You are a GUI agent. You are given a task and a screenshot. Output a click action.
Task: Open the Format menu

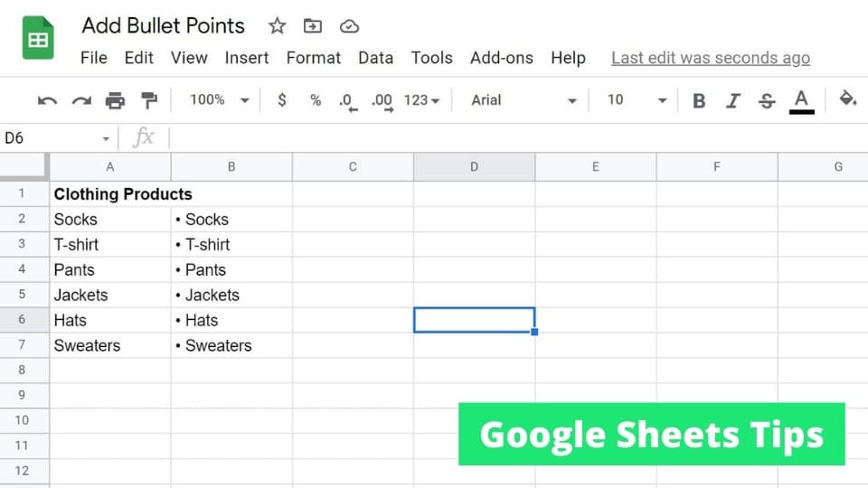click(x=314, y=58)
